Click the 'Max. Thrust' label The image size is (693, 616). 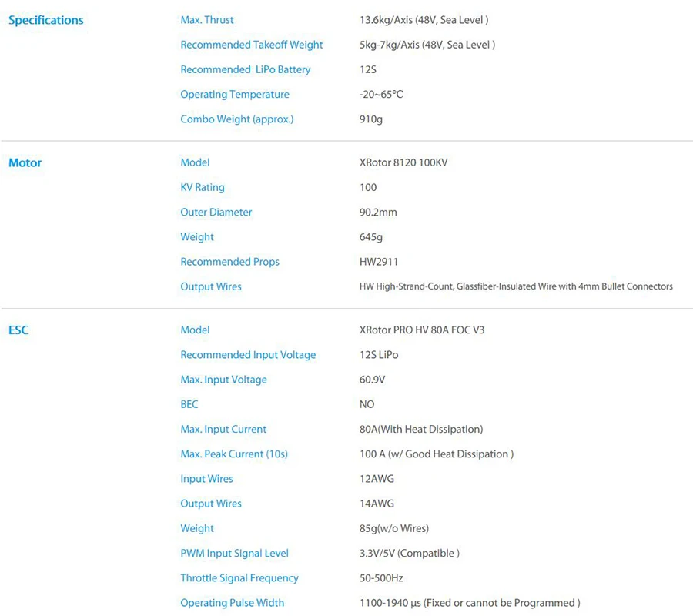(207, 20)
